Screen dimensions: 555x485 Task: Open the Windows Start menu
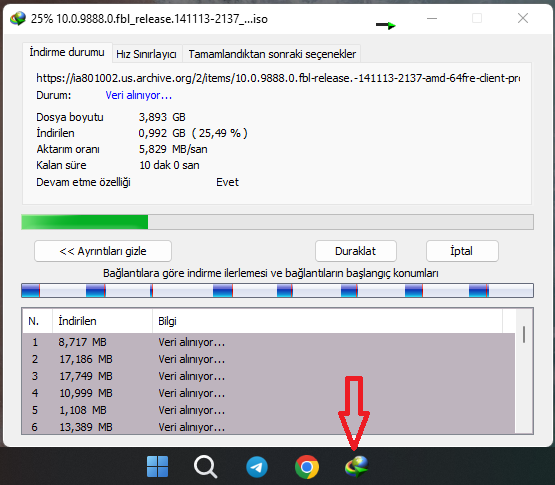[157, 467]
